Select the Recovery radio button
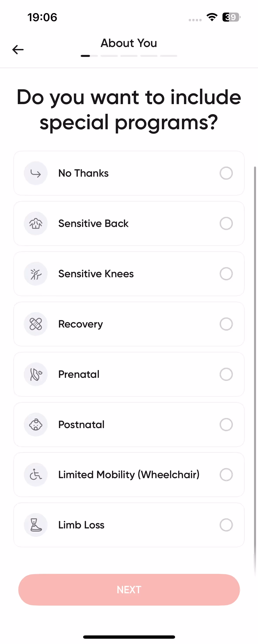The width and height of the screenshot is (258, 644). [x=226, y=324]
